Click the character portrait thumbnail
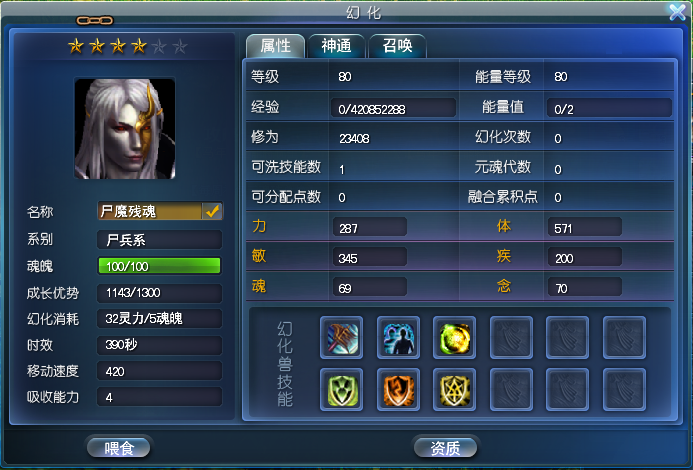693x470 pixels. (125, 129)
